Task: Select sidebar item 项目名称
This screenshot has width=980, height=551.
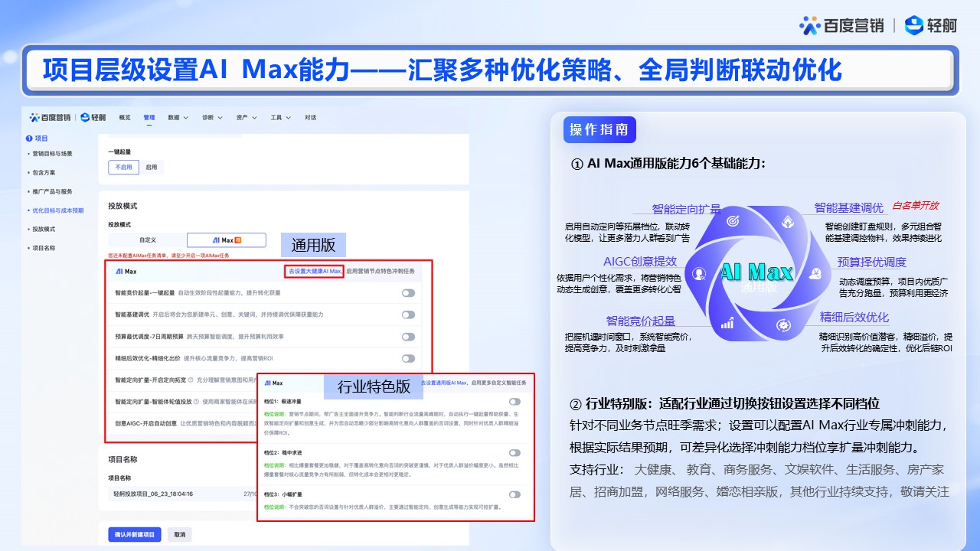Action: click(44, 248)
